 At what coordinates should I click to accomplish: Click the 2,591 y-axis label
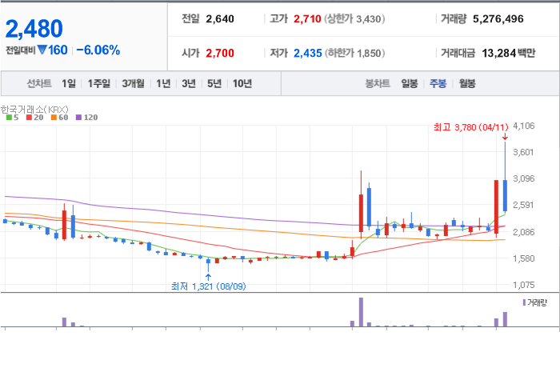(x=523, y=205)
